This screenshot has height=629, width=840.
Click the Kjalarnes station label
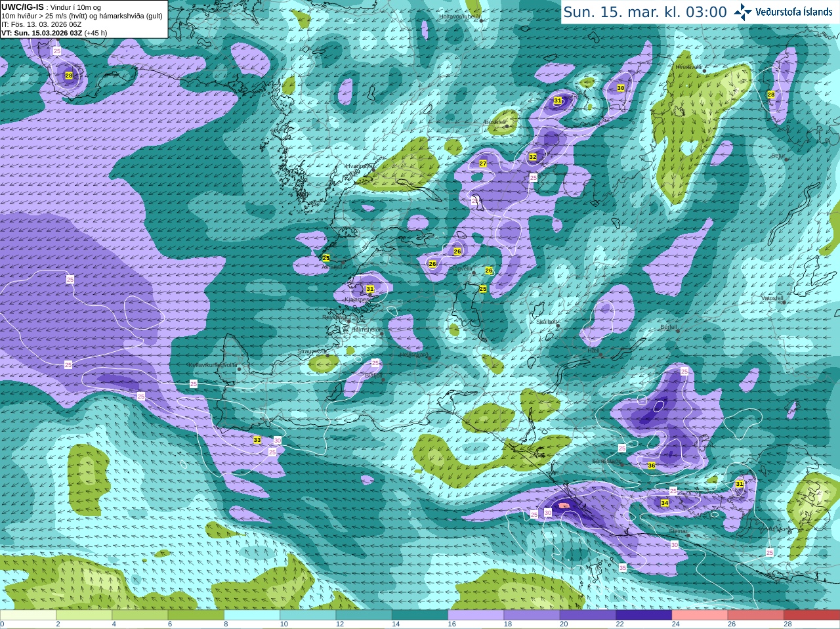pyautogui.click(x=357, y=299)
